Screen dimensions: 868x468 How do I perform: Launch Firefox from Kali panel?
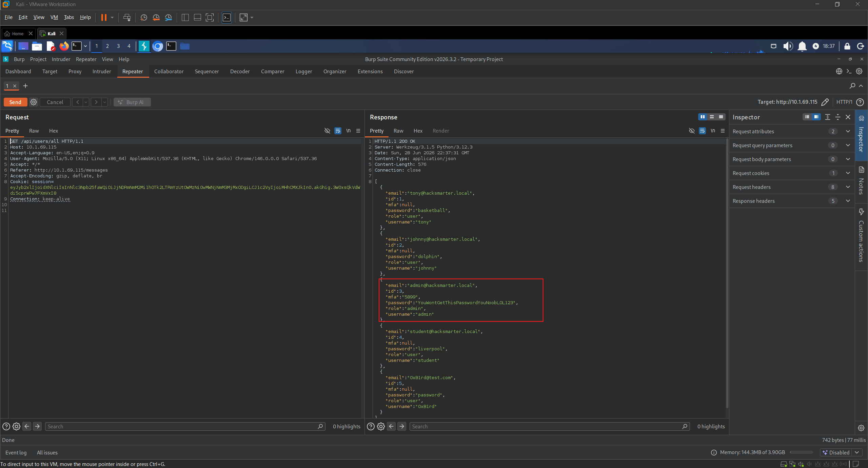[x=64, y=46]
